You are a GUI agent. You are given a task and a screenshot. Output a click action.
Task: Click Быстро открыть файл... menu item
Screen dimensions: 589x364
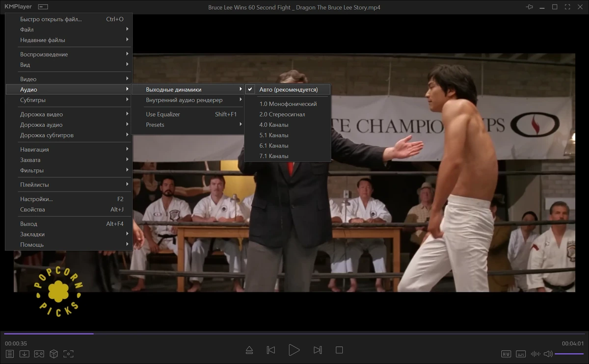pos(69,19)
